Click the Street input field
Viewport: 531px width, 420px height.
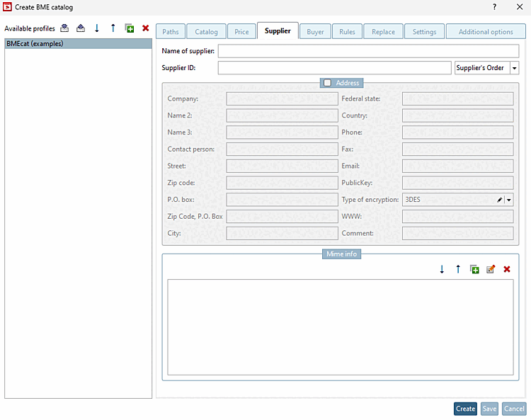coord(282,166)
